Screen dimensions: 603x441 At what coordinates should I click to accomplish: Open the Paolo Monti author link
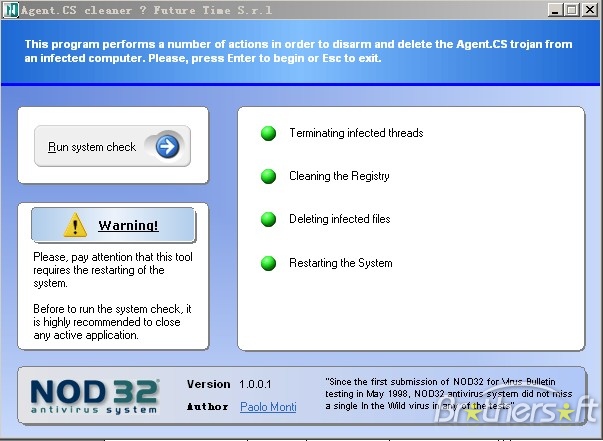268,407
